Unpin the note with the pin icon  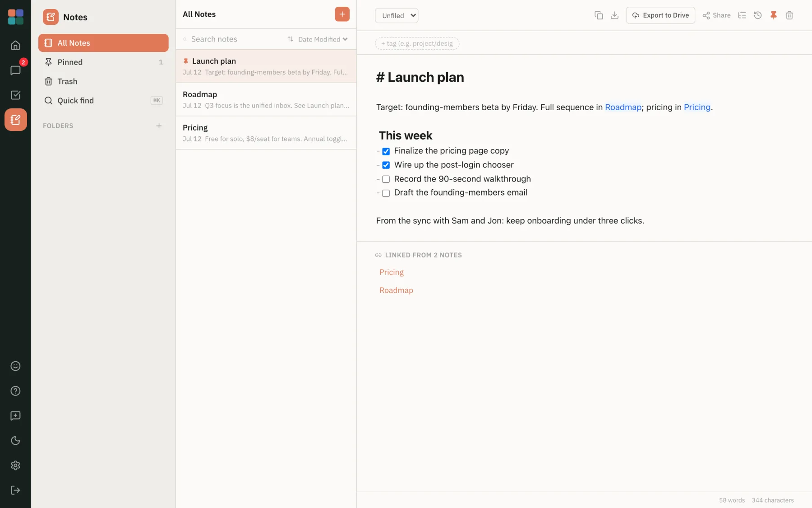774,15
